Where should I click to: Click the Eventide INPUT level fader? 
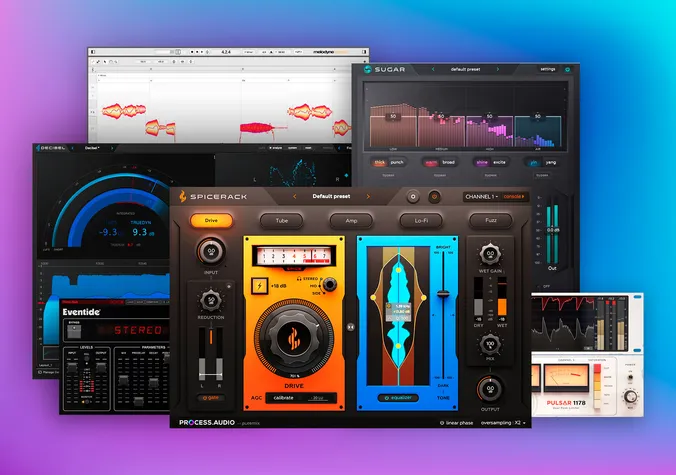pos(72,368)
